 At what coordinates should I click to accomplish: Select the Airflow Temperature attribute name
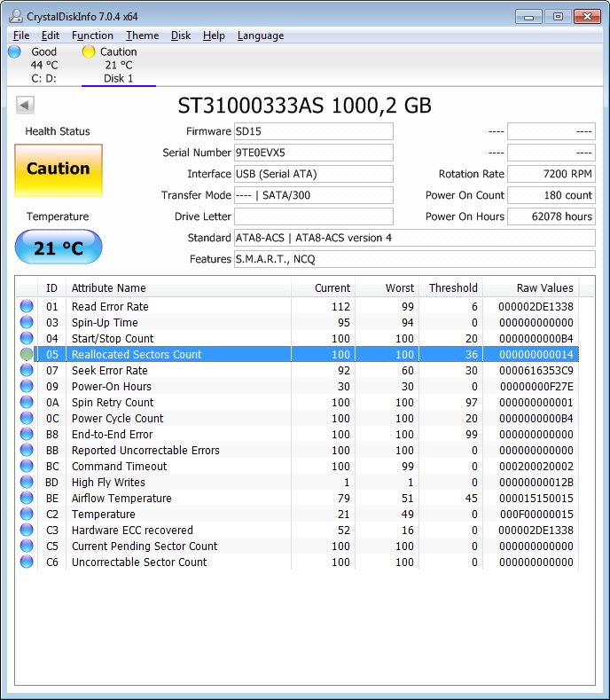(121, 499)
